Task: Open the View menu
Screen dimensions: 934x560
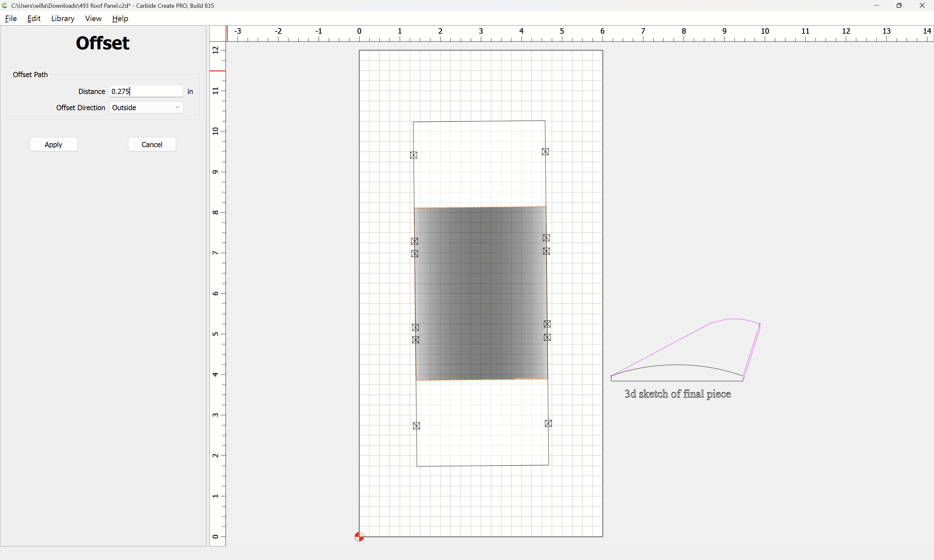Action: point(93,18)
